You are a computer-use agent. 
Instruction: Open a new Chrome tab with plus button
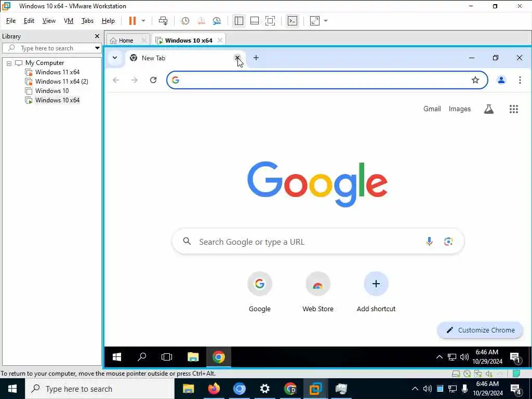point(256,58)
